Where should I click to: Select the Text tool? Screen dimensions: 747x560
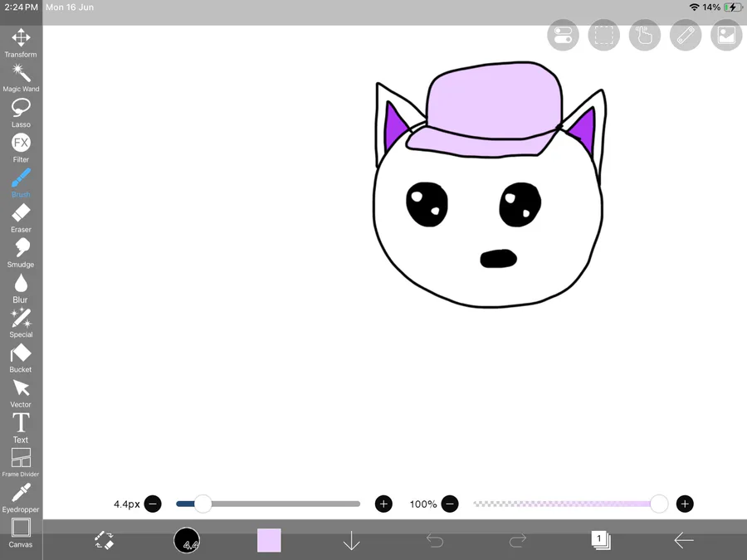coord(21,427)
